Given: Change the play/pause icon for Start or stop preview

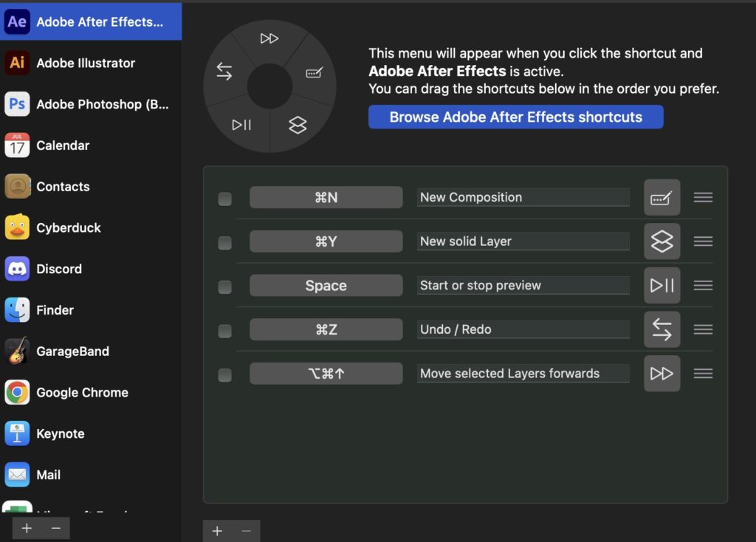Looking at the screenshot, I should pos(662,286).
